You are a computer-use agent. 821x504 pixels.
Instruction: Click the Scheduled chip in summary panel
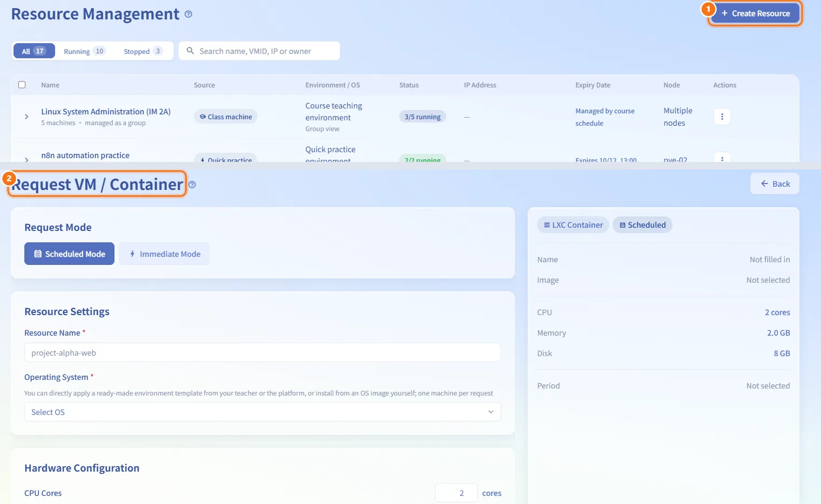(x=642, y=225)
